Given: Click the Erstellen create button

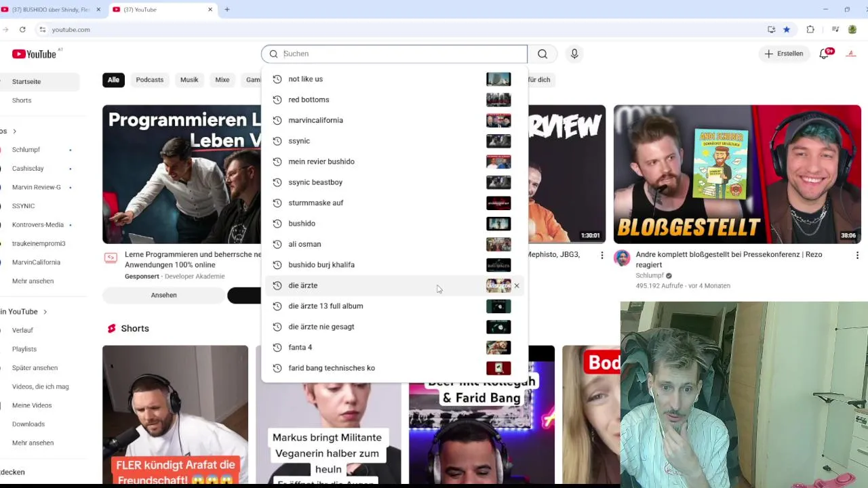Looking at the screenshot, I should 783,54.
